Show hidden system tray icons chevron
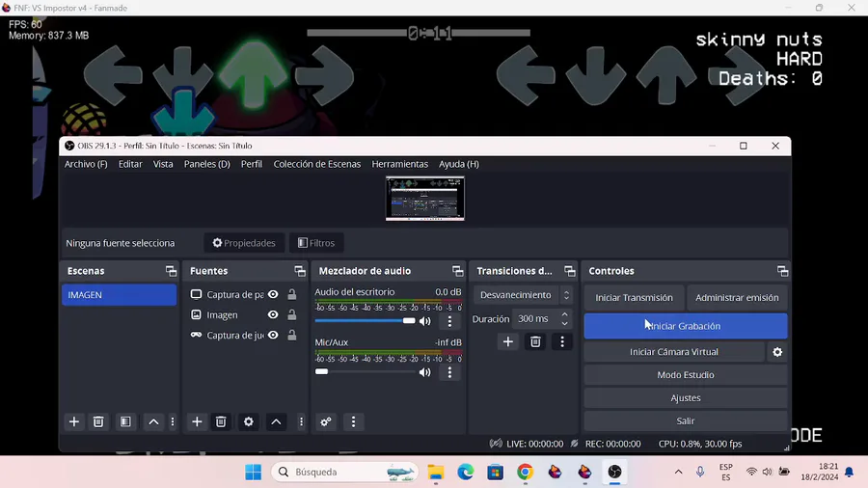Viewport: 868px width, 488px height. [678, 472]
